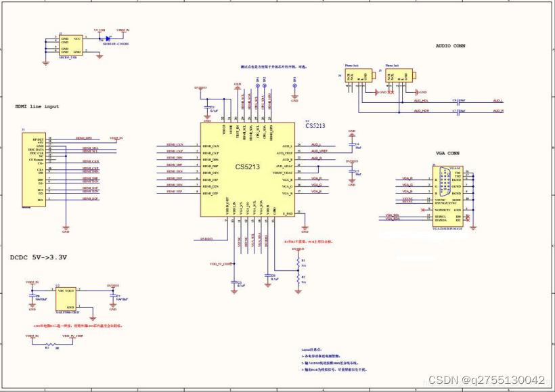Select resistor R3 0R at bottom left
555x392 pixels.
(x=51, y=344)
